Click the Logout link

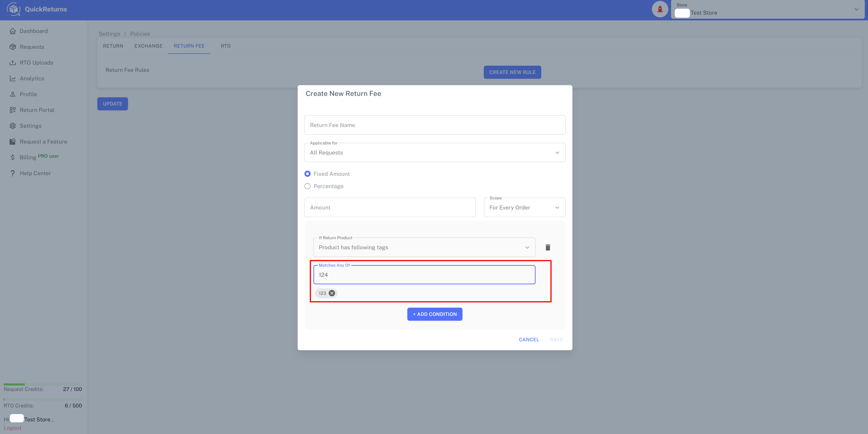tap(12, 428)
